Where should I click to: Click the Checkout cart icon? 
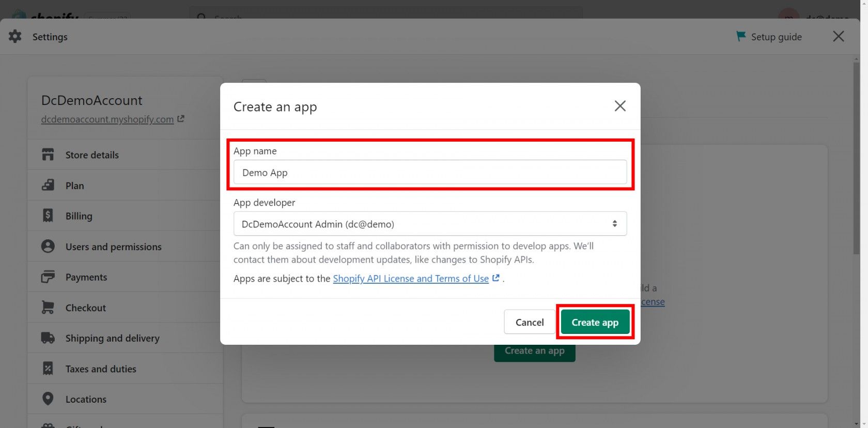pos(48,308)
